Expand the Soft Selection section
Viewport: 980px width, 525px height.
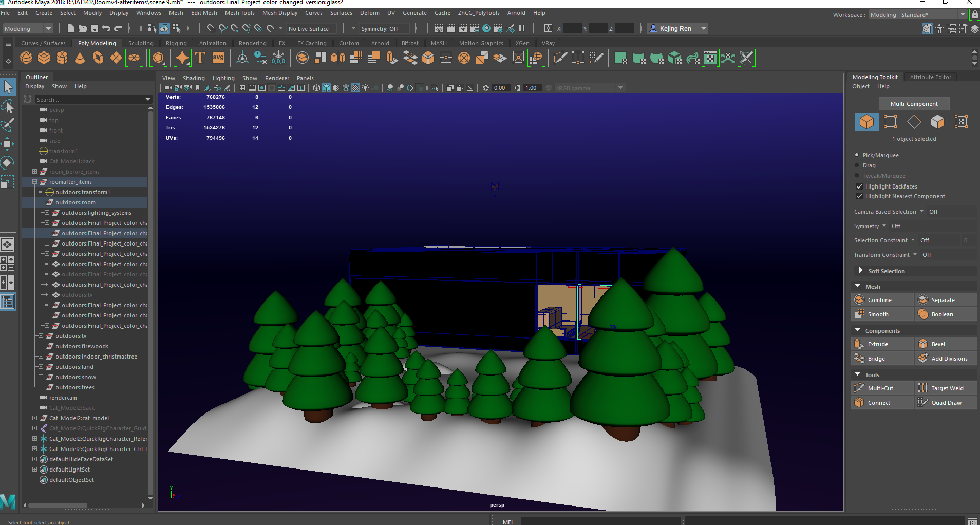click(x=860, y=271)
